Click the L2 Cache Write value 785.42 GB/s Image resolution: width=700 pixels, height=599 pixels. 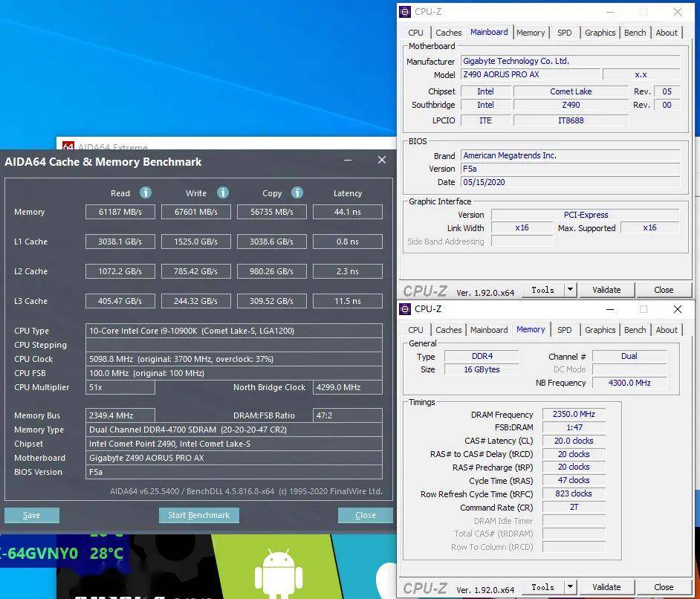196,271
